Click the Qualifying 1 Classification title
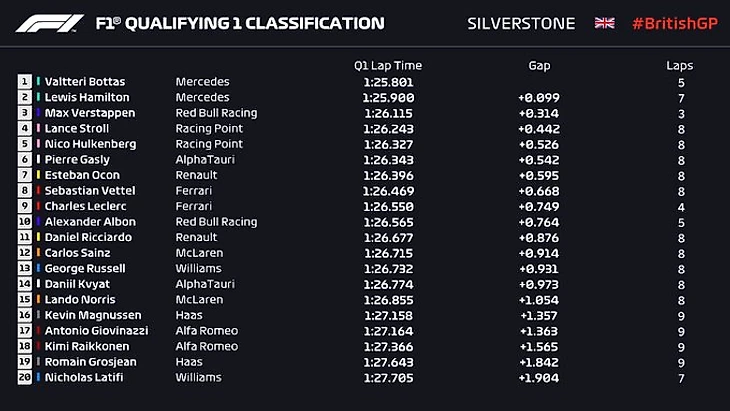This screenshot has height=411, width=730. coord(238,23)
